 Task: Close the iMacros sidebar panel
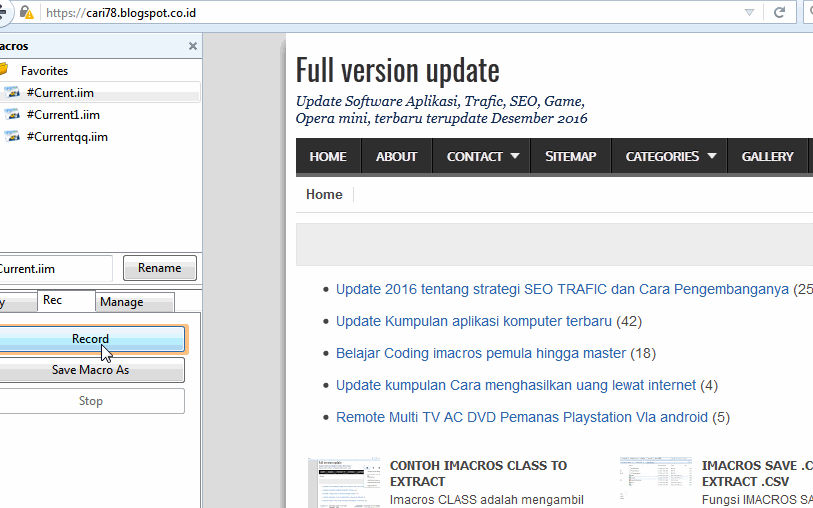pos(193,46)
